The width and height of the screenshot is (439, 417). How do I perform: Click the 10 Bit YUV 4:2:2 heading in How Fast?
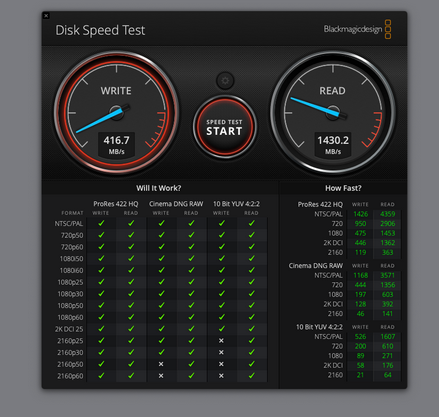(319, 327)
